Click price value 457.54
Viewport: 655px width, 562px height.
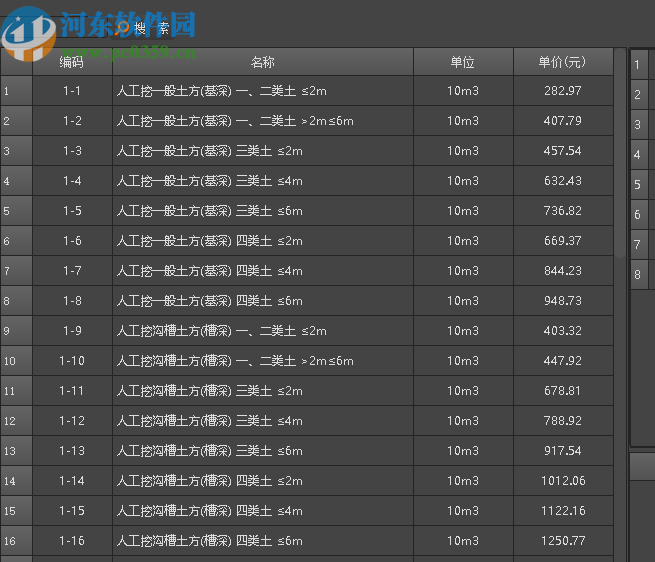[563, 151]
